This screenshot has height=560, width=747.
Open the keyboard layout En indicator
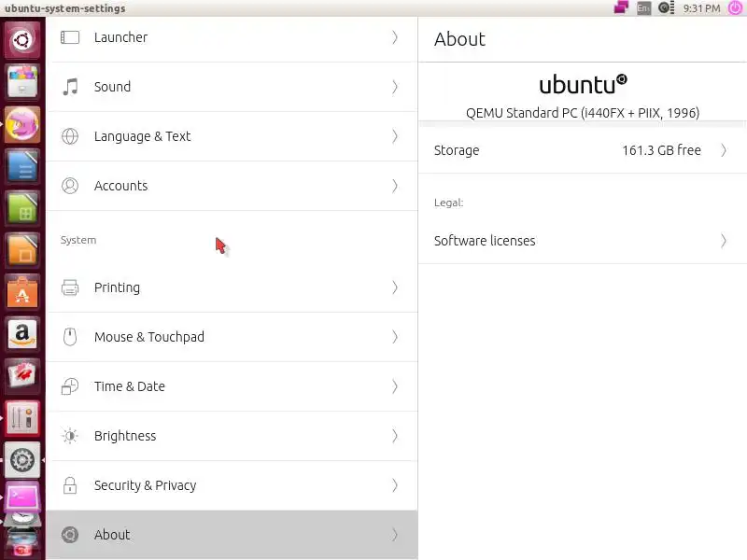point(643,8)
